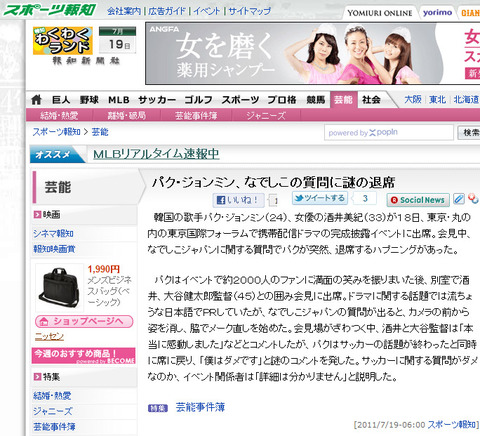
Task: Click the home icon in the navigation bar
Action: coord(36,99)
